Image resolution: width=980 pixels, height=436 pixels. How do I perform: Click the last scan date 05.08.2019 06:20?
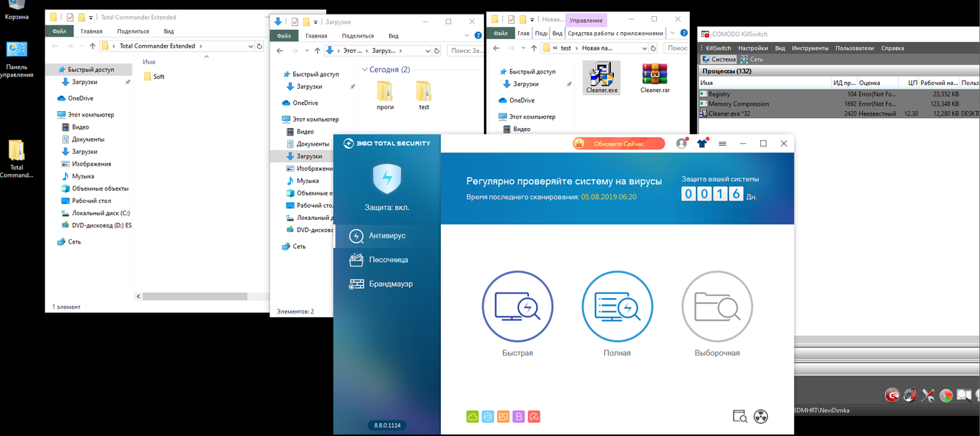[x=609, y=197]
